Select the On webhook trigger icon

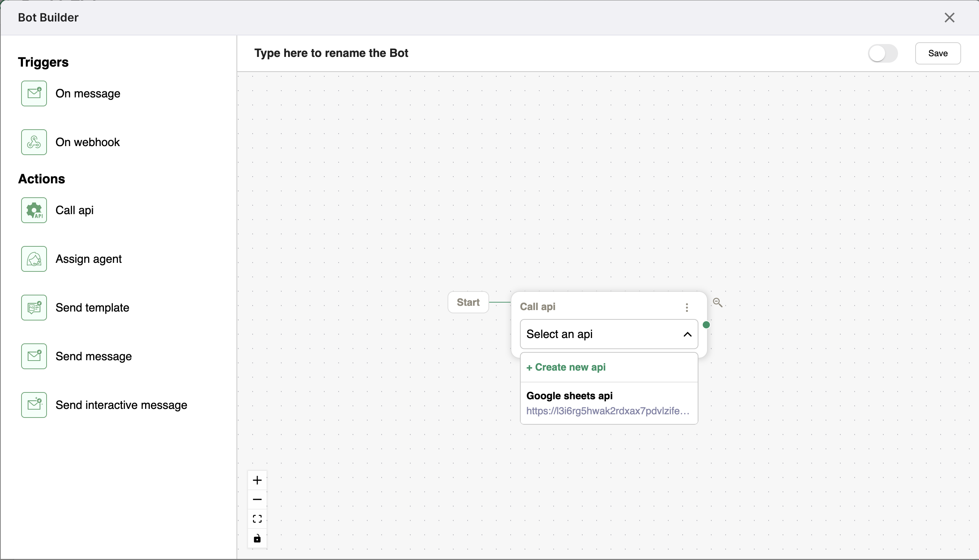tap(34, 142)
